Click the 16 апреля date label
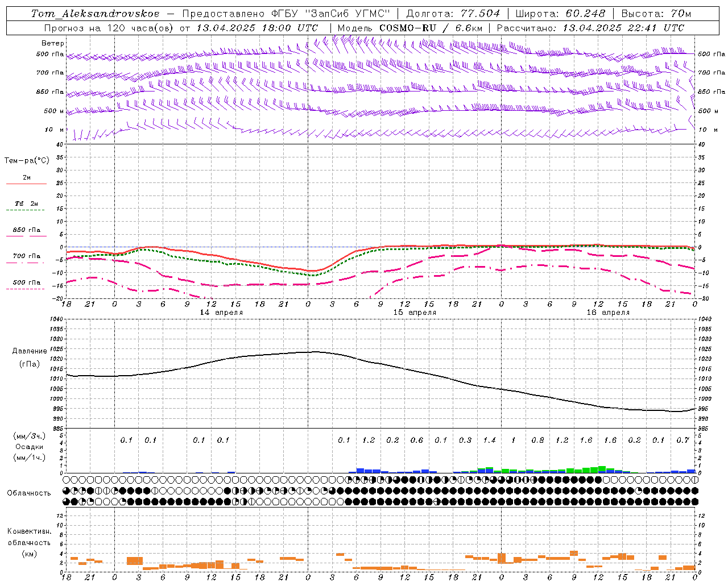This screenshot has width=728, height=582. [x=609, y=313]
